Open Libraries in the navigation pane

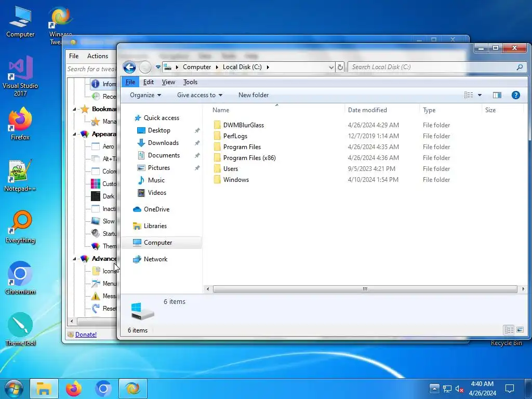(x=155, y=226)
